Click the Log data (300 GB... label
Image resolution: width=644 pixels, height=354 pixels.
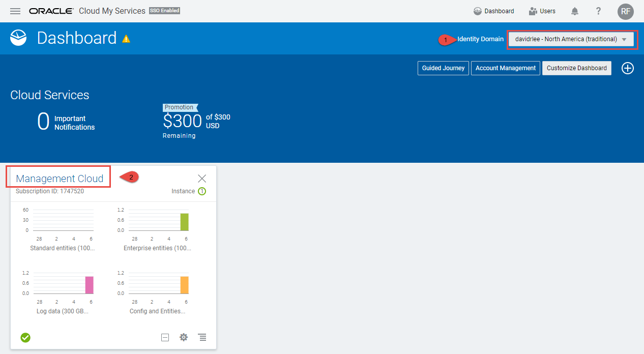(63, 311)
